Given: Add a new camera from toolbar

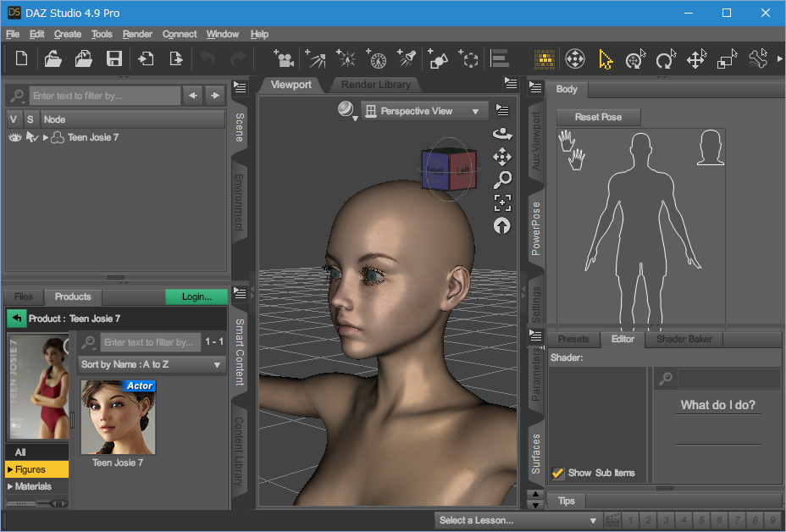Looking at the screenshot, I should pos(284,58).
